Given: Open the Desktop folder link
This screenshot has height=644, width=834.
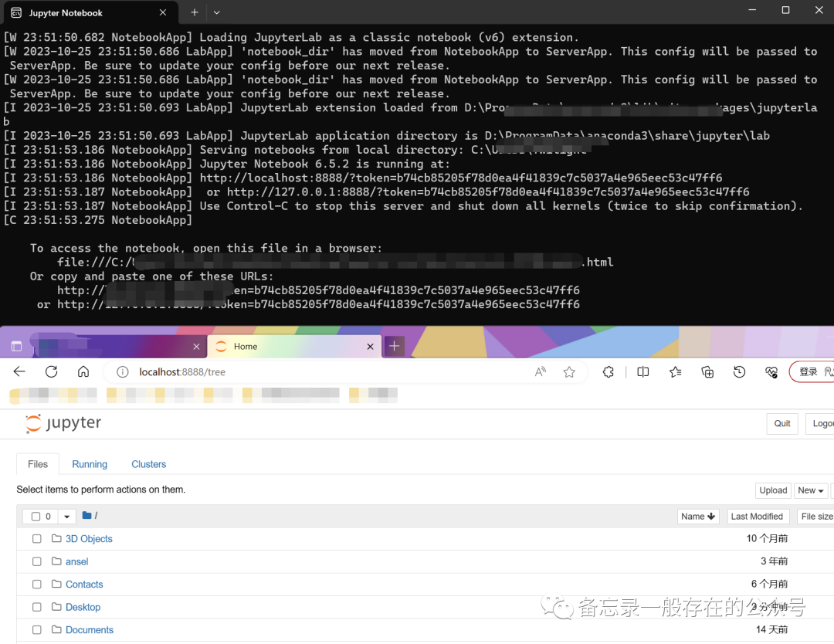Looking at the screenshot, I should (83, 607).
